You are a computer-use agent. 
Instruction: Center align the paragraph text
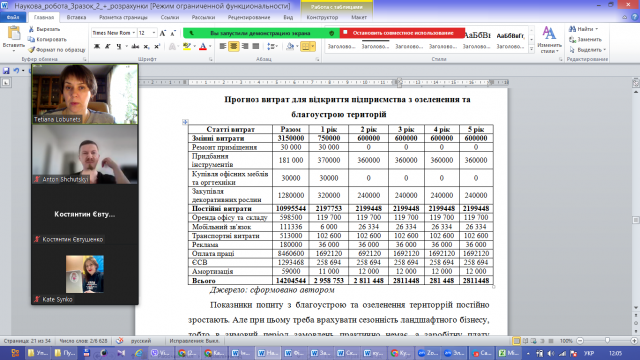click(233, 47)
